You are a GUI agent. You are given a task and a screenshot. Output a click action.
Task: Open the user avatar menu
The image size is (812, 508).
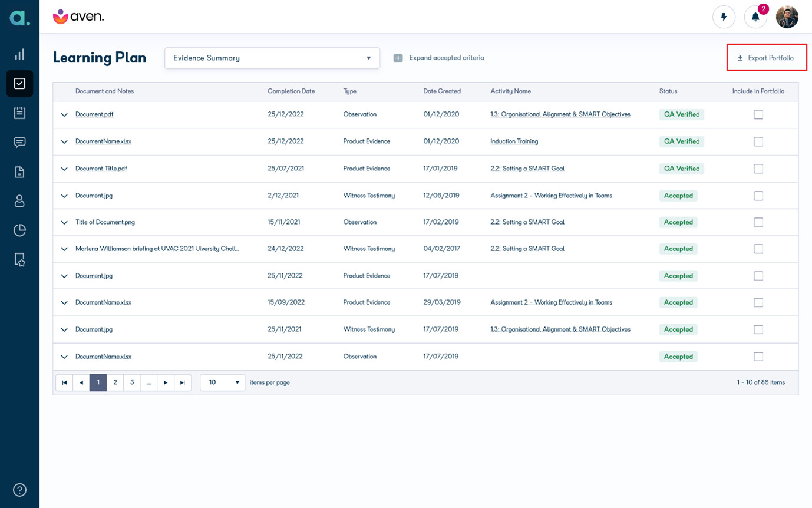(x=787, y=17)
